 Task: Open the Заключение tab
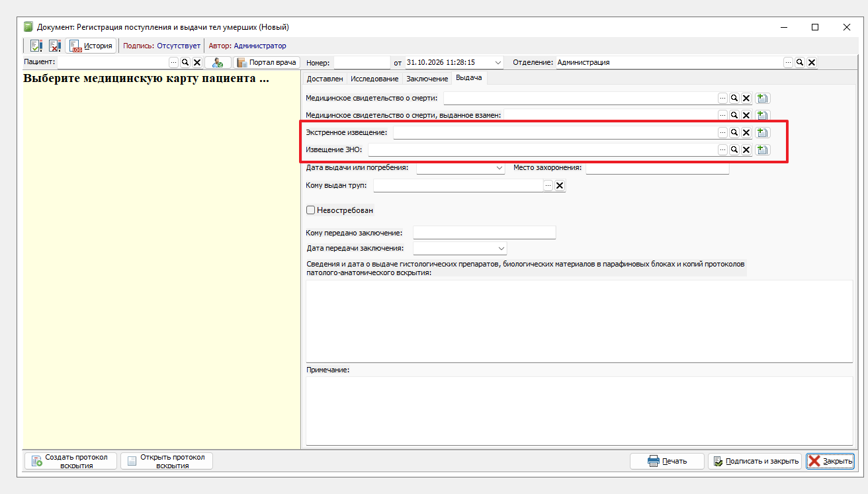point(427,79)
